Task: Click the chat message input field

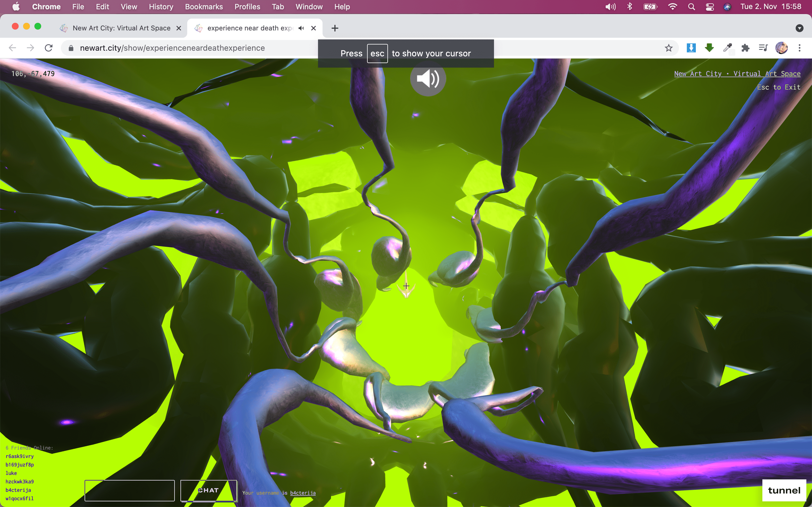Action: click(x=129, y=490)
